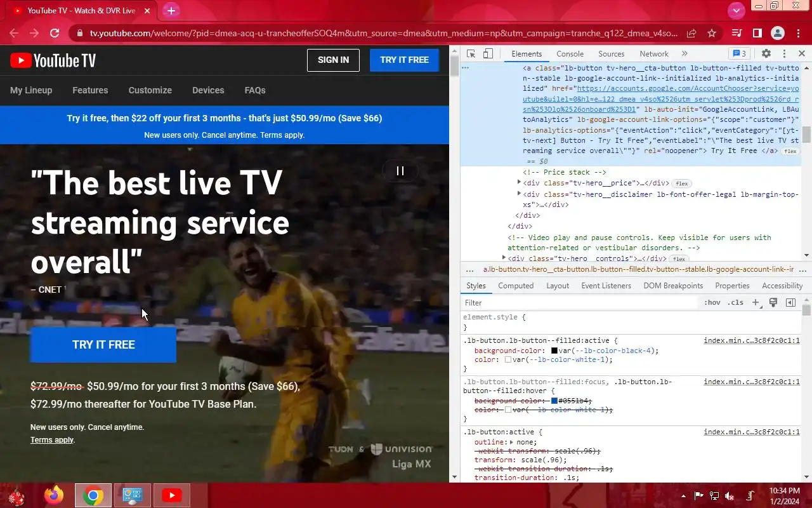Activate the inspect element picker in DevTools
812x508 pixels.
click(471, 54)
